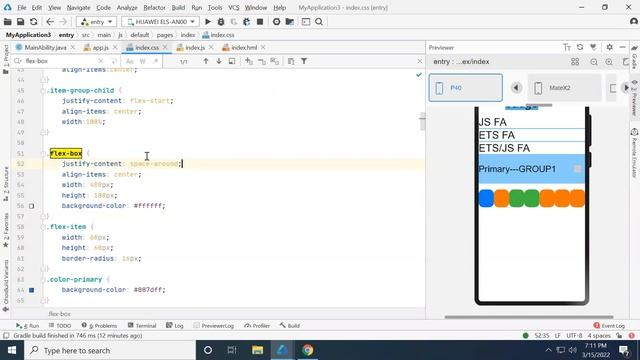Zoom in the preview

(609, 62)
